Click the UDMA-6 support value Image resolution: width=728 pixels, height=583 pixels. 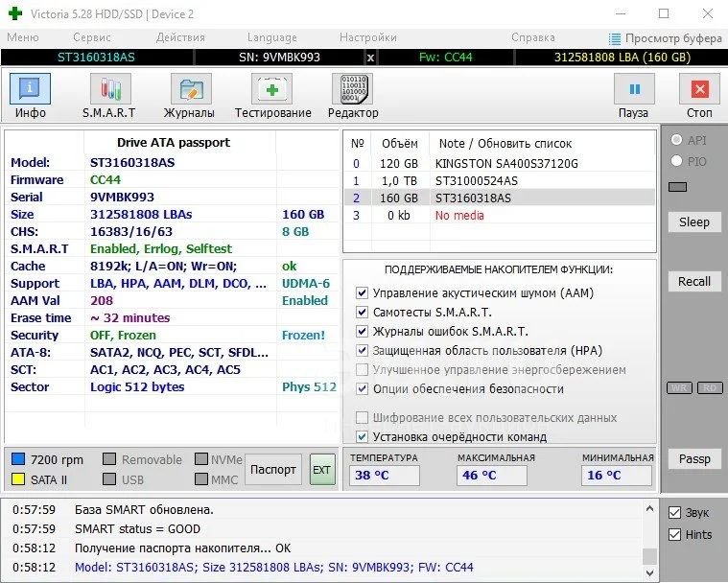(x=306, y=283)
